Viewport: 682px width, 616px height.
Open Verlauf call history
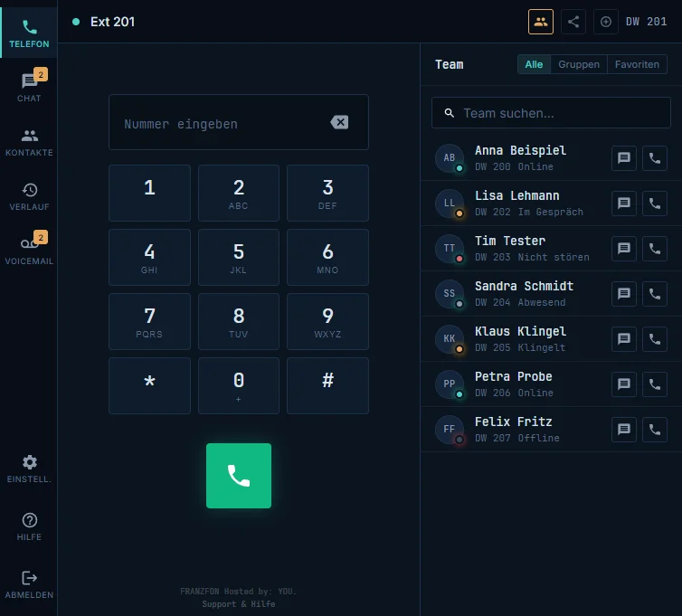pyautogui.click(x=29, y=195)
